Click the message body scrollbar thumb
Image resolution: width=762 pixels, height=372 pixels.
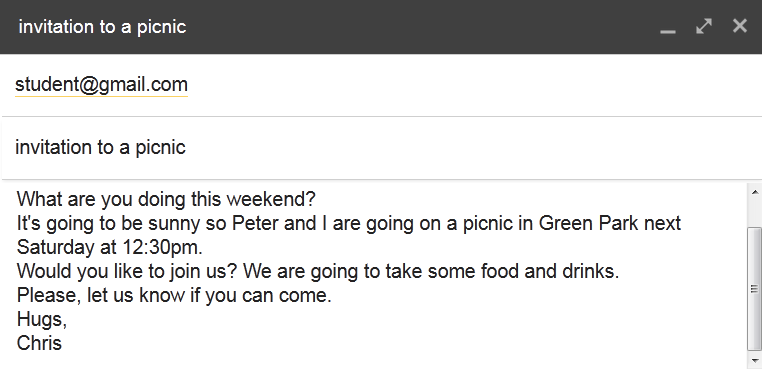(754, 288)
